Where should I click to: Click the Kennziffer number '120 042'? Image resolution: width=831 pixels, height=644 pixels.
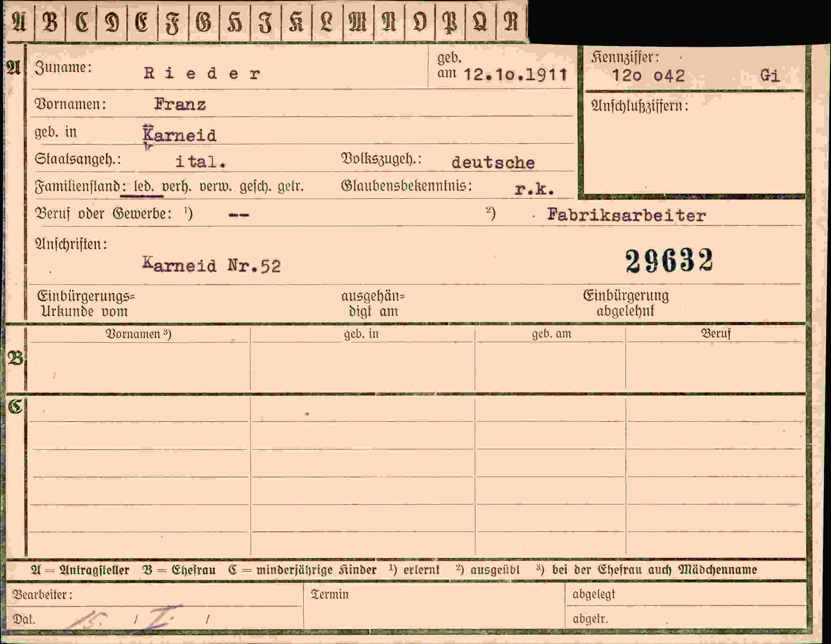click(648, 76)
